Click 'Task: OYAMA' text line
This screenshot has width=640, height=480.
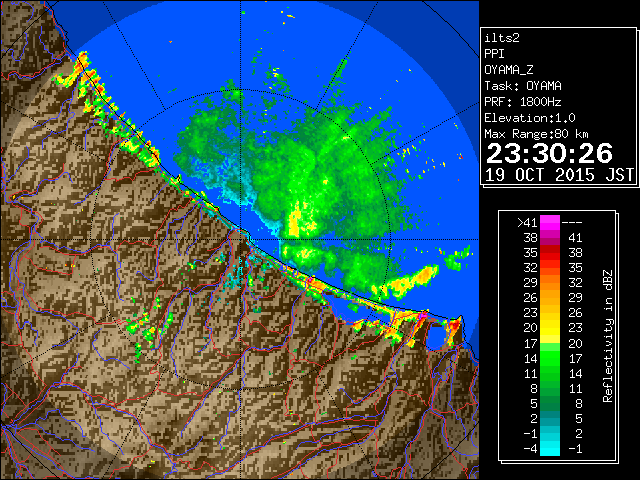coord(523,86)
